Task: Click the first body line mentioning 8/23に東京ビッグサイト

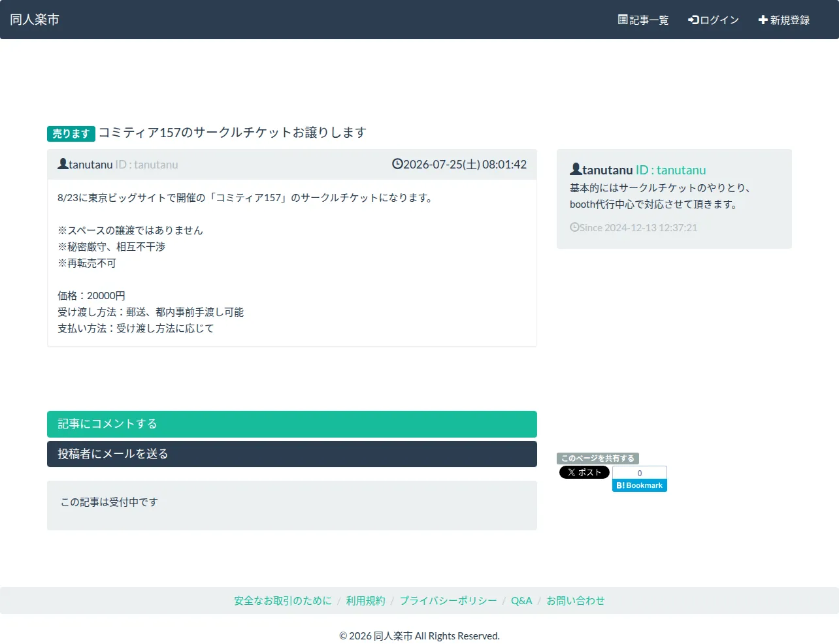Action: [246, 198]
